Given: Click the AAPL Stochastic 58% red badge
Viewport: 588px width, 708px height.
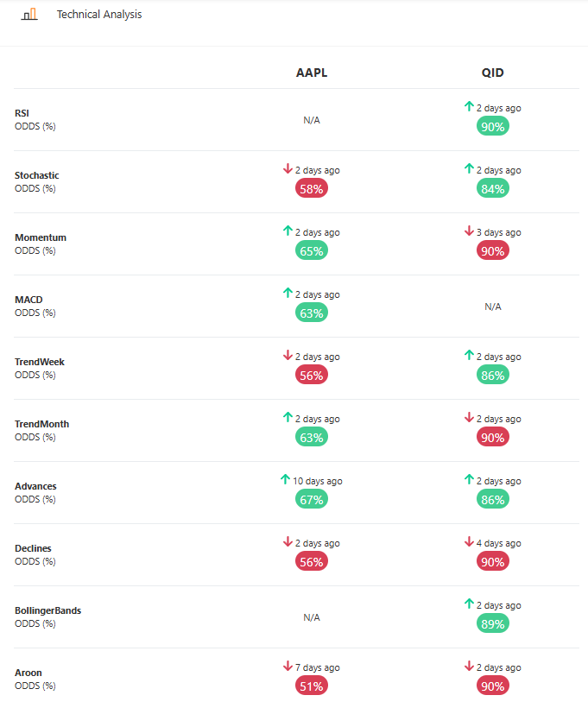Looking at the screenshot, I should point(312,189).
